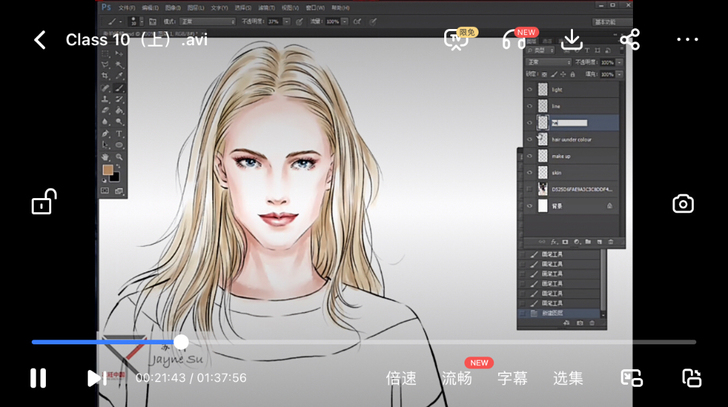Hide the 'skin' layer eye icon

click(x=529, y=173)
